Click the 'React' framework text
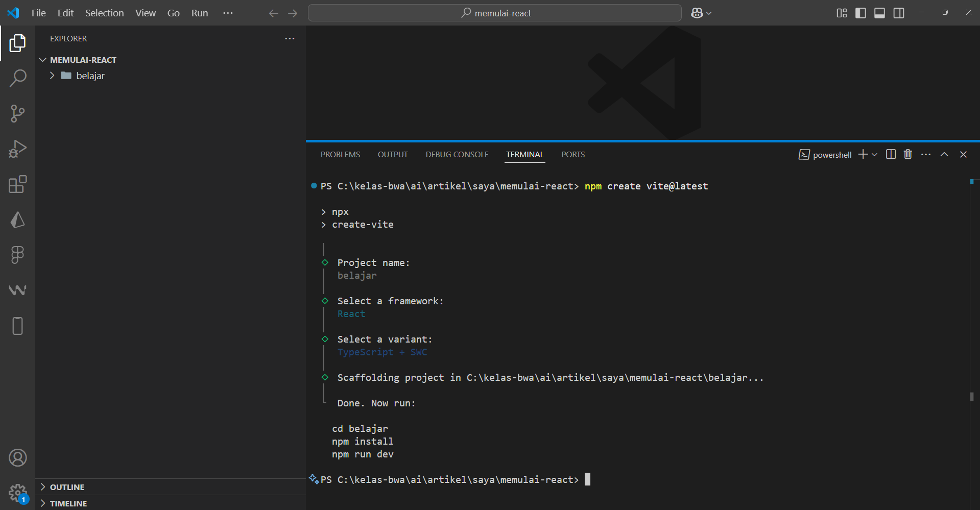 351,313
